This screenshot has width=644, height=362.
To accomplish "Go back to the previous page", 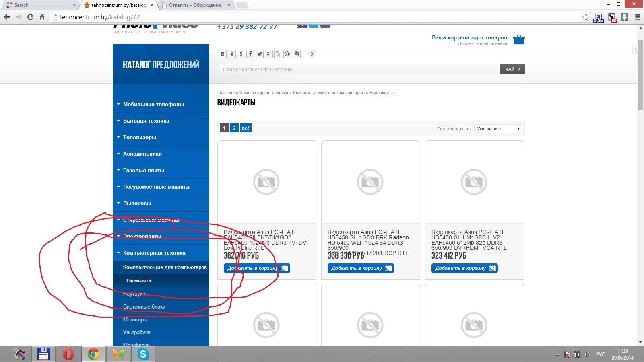I will tap(7, 17).
